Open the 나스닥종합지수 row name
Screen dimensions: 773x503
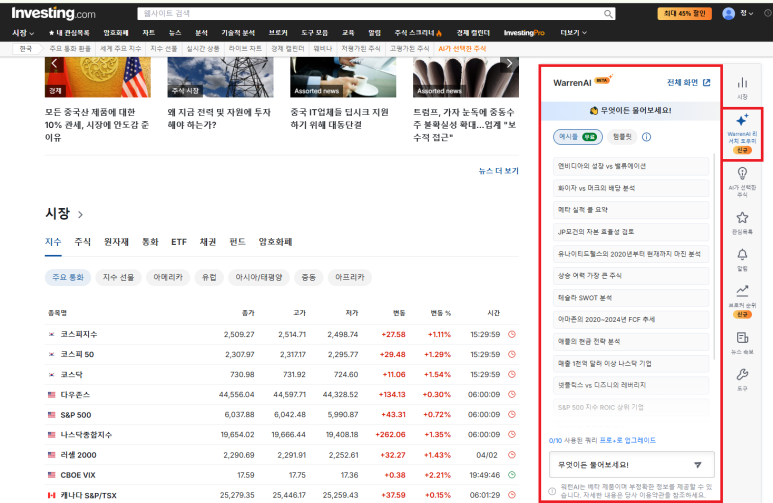pos(86,435)
